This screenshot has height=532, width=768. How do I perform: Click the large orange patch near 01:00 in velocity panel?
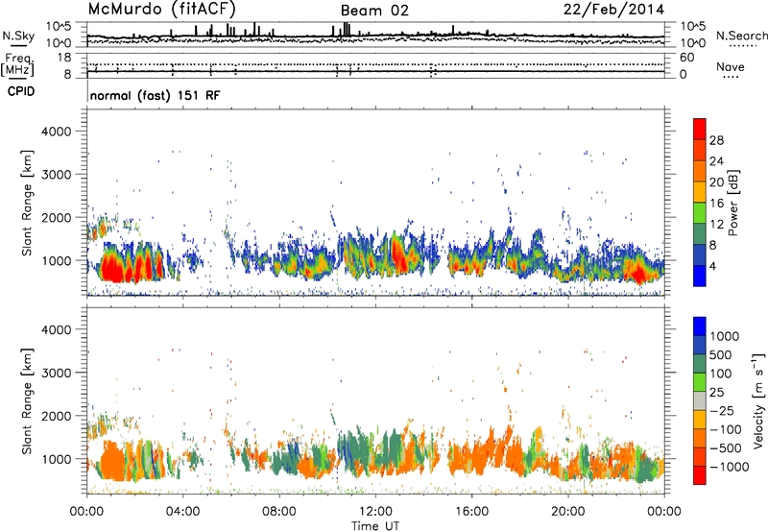111,462
